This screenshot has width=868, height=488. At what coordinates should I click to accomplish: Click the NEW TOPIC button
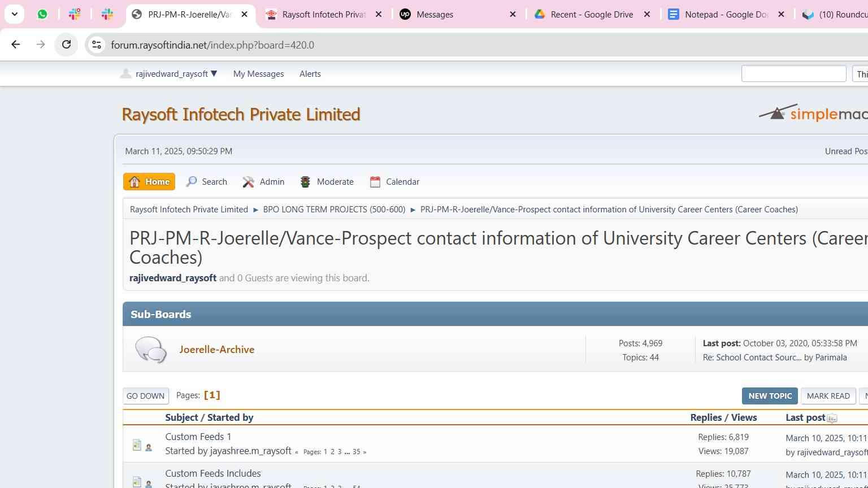770,396
